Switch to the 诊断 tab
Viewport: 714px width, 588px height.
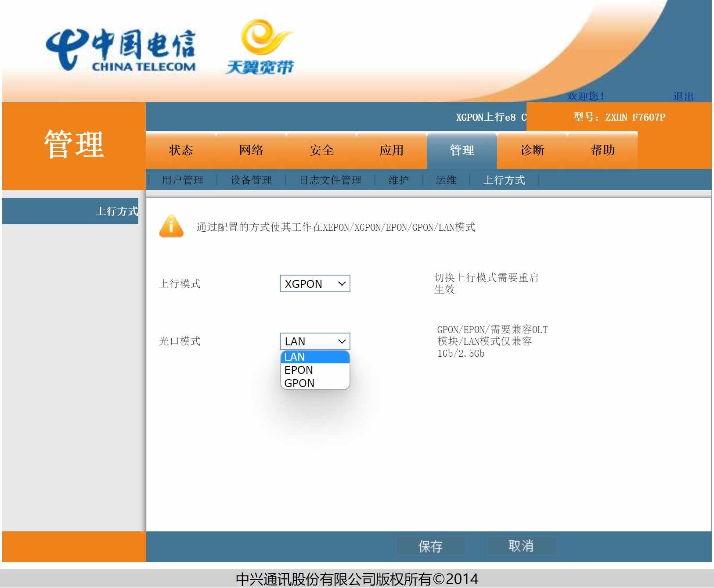pyautogui.click(x=532, y=151)
